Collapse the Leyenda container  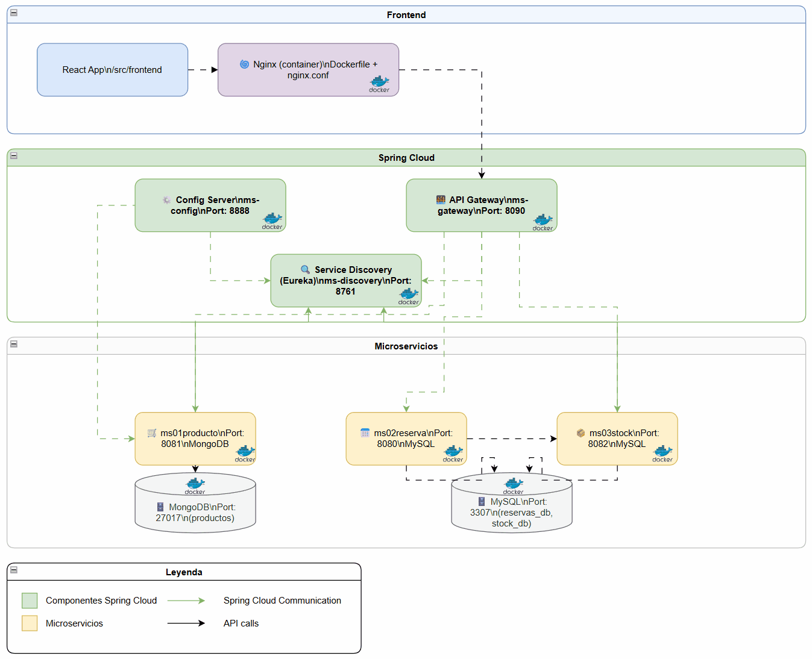pyautogui.click(x=14, y=570)
